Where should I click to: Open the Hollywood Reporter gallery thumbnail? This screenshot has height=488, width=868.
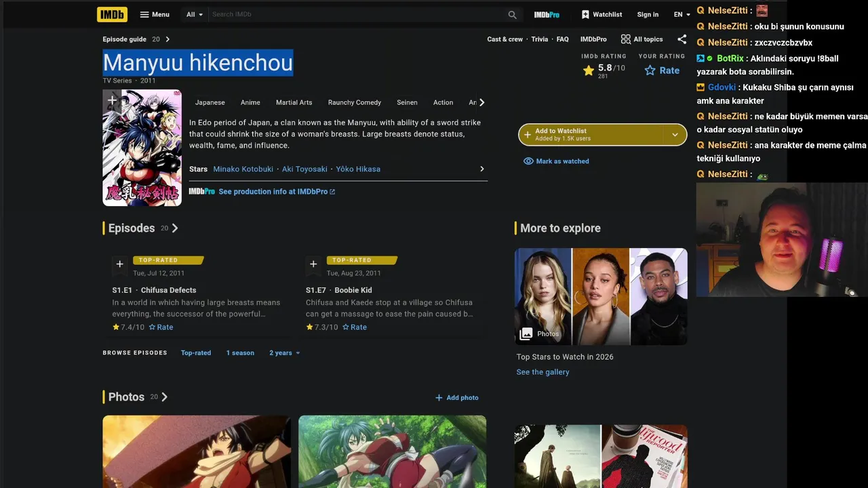[644, 456]
